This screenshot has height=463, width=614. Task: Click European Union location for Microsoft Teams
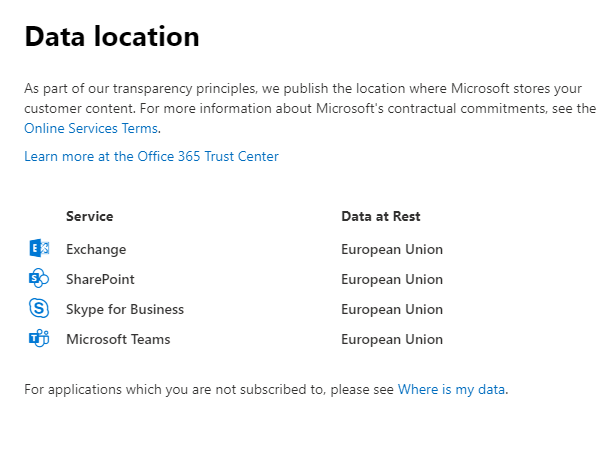click(392, 339)
